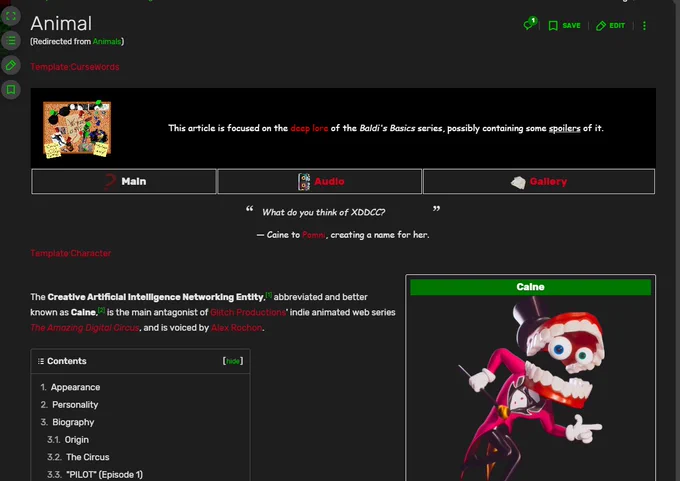
Task: Click the fullscreen expand icon in sidebar
Action: click(x=11, y=16)
